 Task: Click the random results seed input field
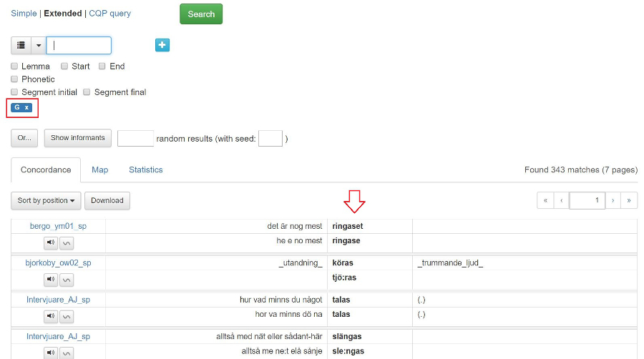[x=270, y=139]
